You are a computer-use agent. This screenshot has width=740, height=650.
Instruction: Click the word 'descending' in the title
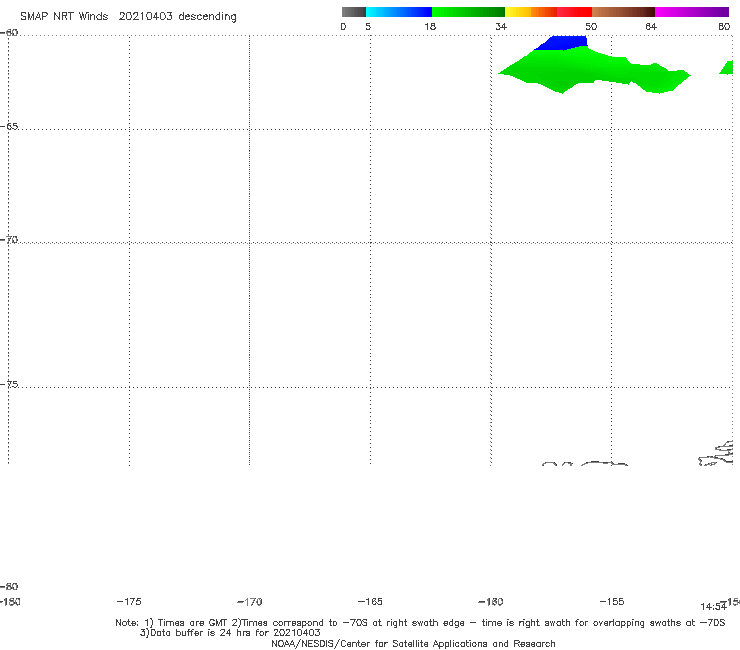point(207,17)
